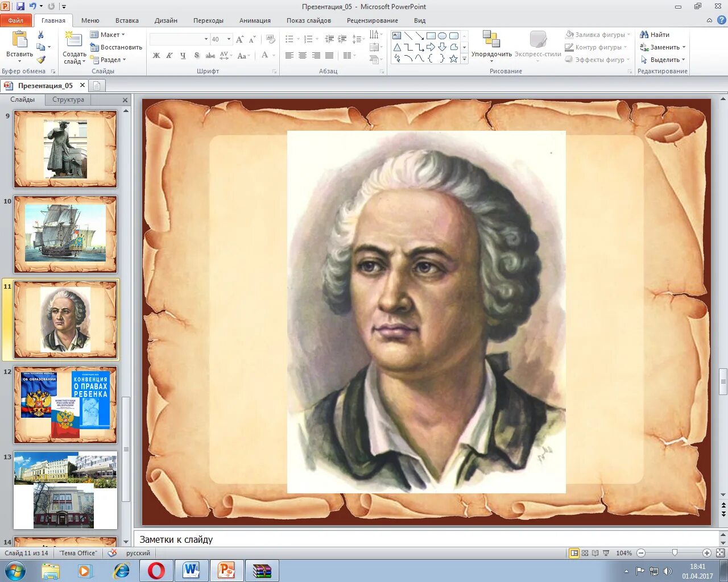Select the Triangle shape in gallery

[397, 47]
